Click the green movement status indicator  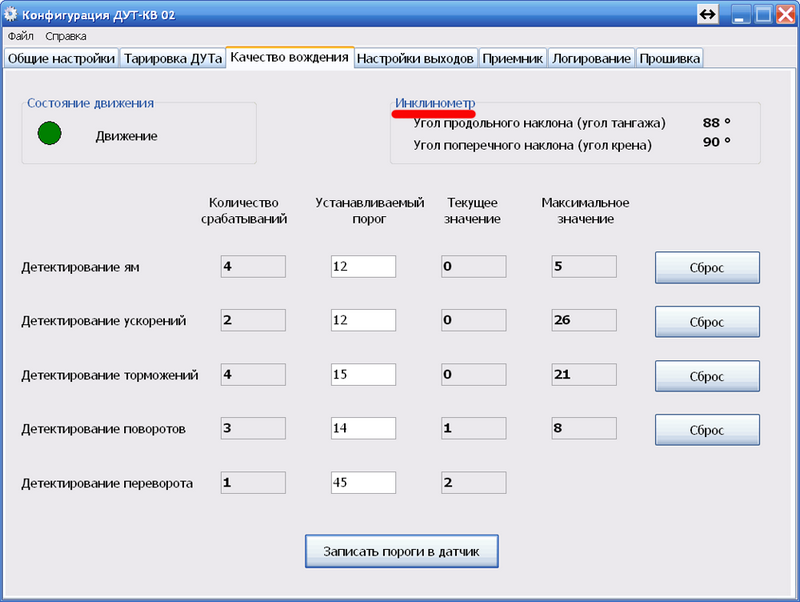49,133
